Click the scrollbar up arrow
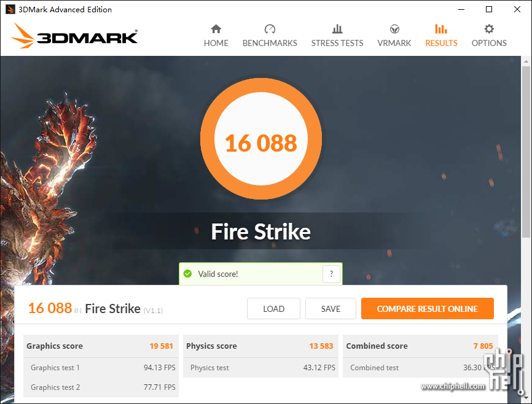532x404 pixels. pyautogui.click(x=526, y=61)
